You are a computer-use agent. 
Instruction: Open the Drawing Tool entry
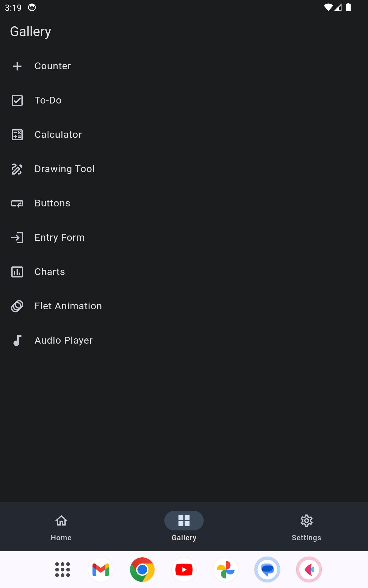click(184, 169)
